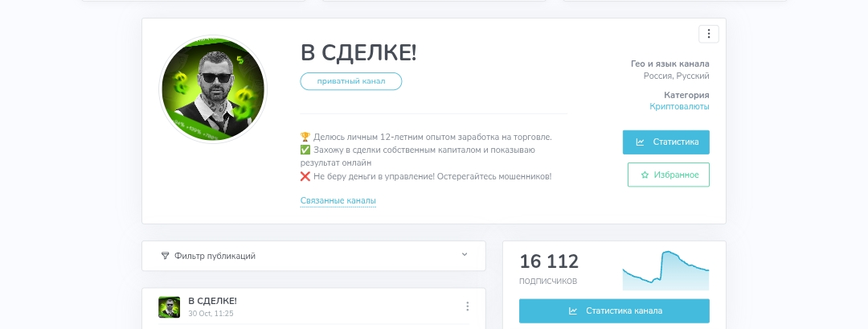The height and width of the screenshot is (329, 868).
Task: Click the ПОДПИСЧИКОВ label
Action: point(548,282)
